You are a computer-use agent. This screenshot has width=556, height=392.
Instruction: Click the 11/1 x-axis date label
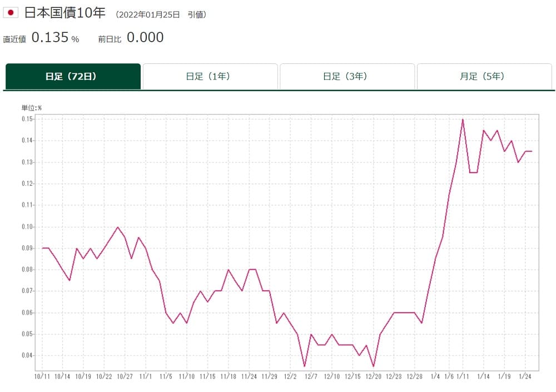click(145, 376)
